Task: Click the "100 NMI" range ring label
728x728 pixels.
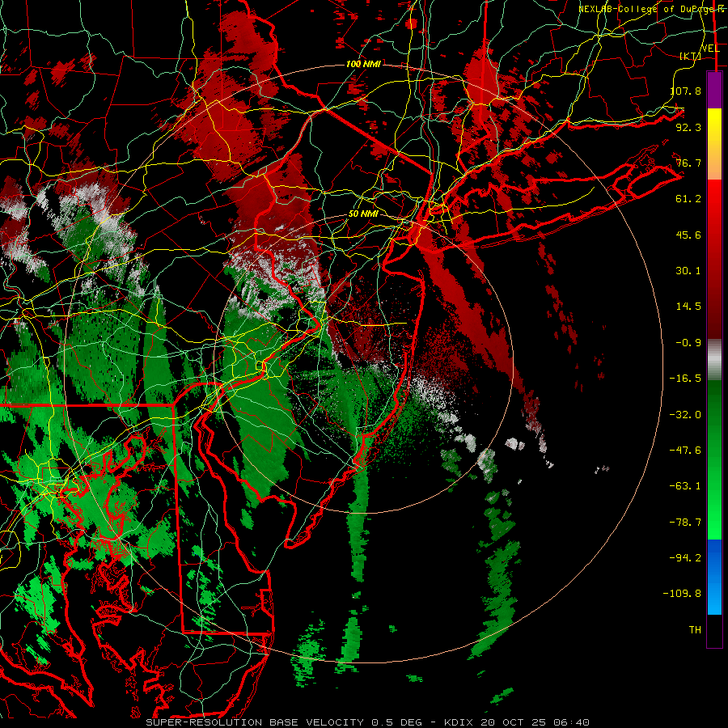Action: click(x=363, y=64)
